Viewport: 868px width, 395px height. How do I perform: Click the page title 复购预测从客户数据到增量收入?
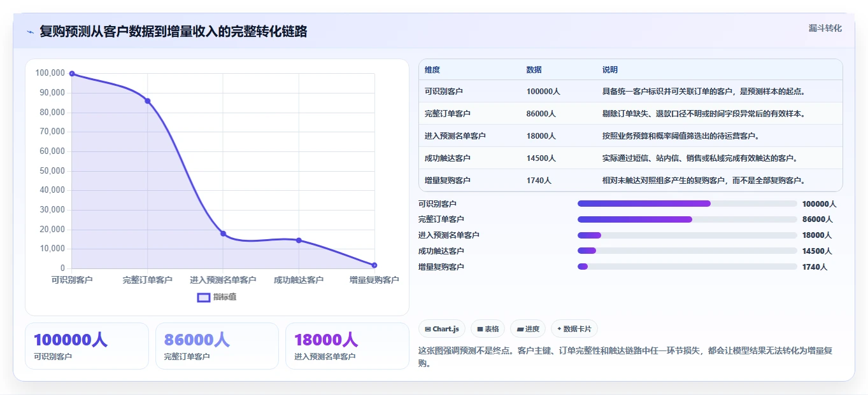[173, 32]
